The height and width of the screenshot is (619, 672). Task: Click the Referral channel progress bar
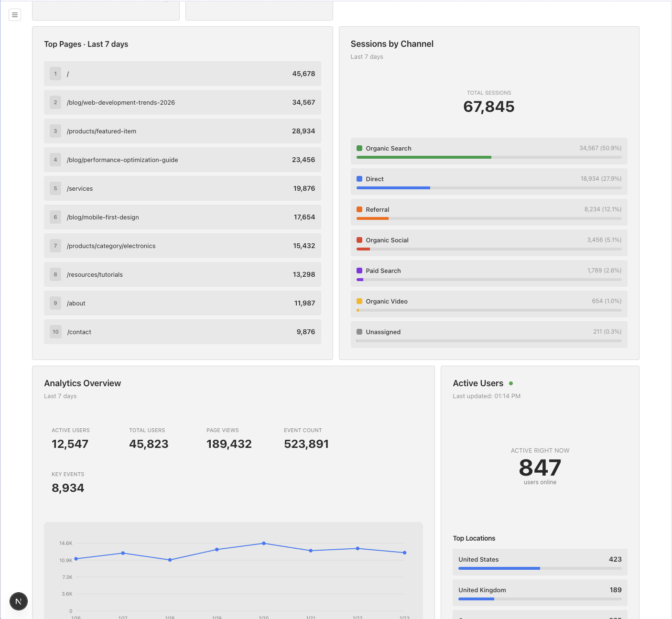point(489,218)
